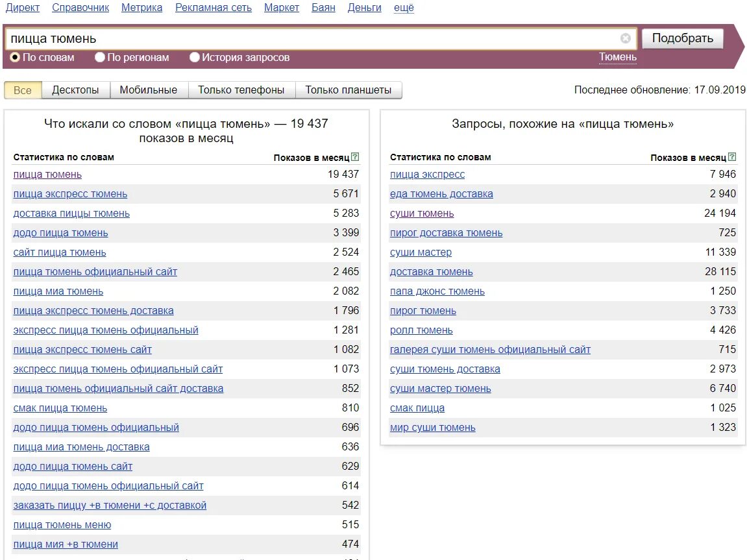Open the similar query 'пицца экспресс'
This screenshot has width=747, height=560.
tap(427, 175)
